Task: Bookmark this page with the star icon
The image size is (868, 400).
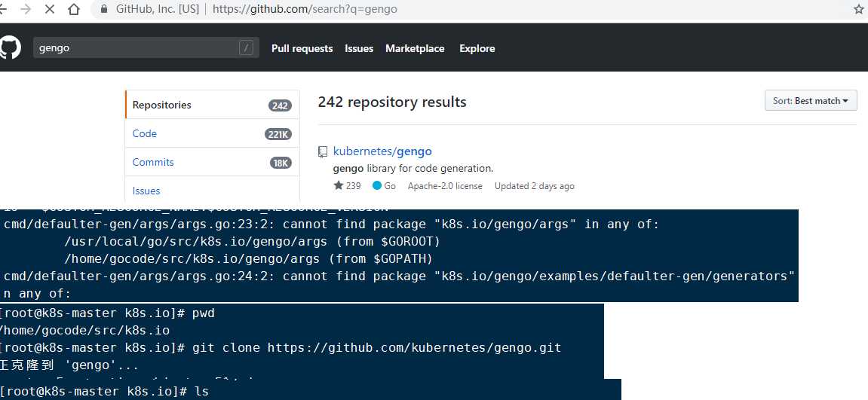Action: point(859,9)
